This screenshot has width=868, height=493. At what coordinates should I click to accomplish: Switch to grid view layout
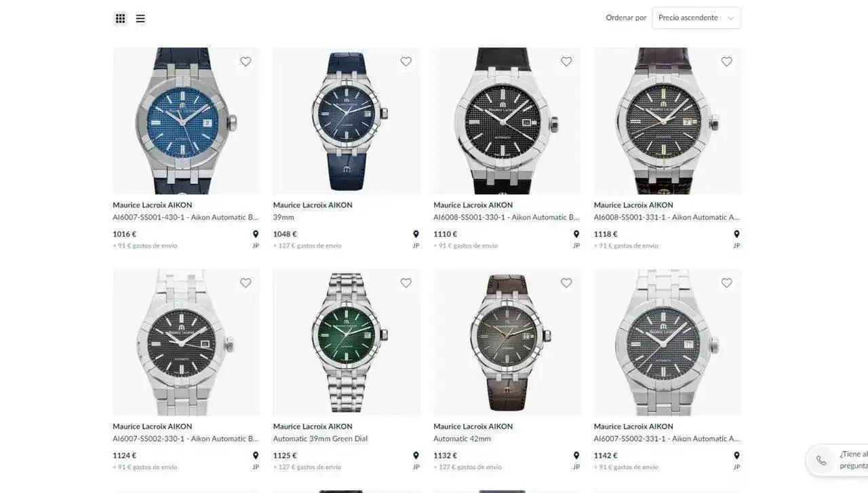(x=121, y=18)
